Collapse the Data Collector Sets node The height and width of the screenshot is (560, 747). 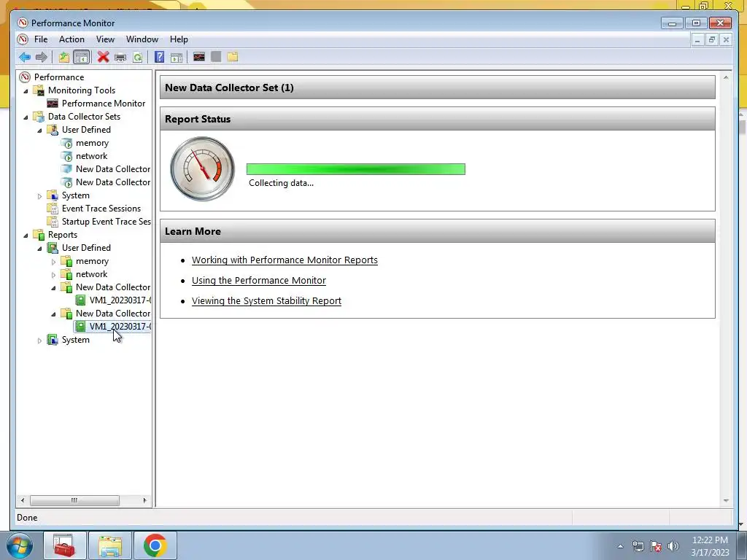point(26,117)
